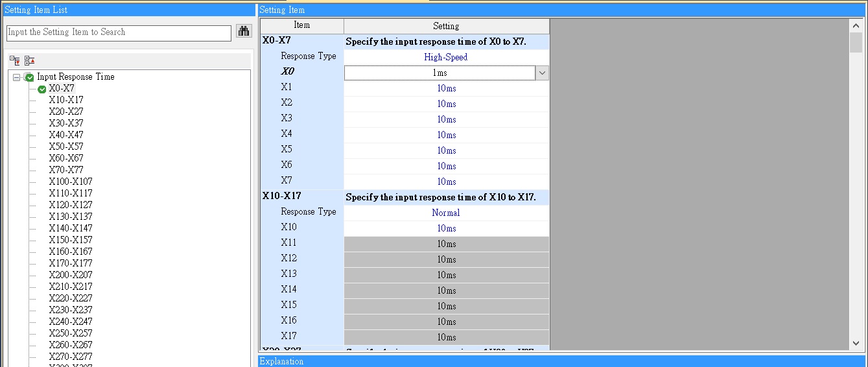868x367 pixels.
Task: Click the binoculars search icon
Action: click(244, 31)
